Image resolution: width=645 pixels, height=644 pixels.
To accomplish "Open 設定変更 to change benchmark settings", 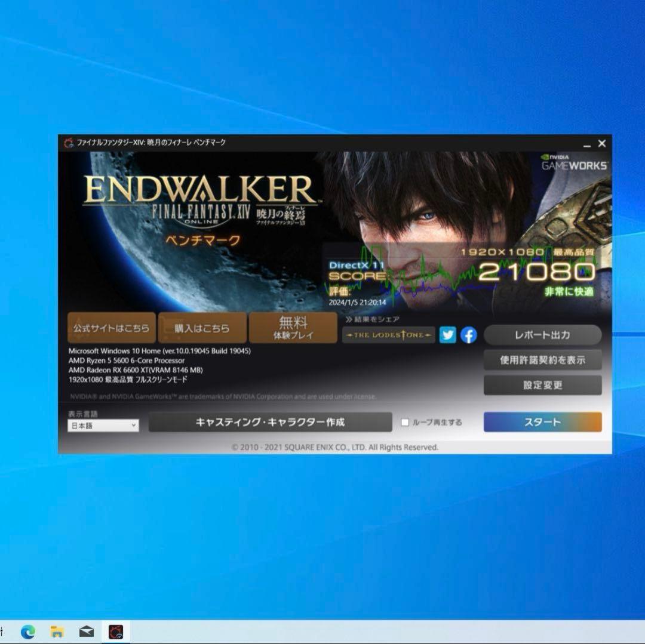I will tap(542, 385).
